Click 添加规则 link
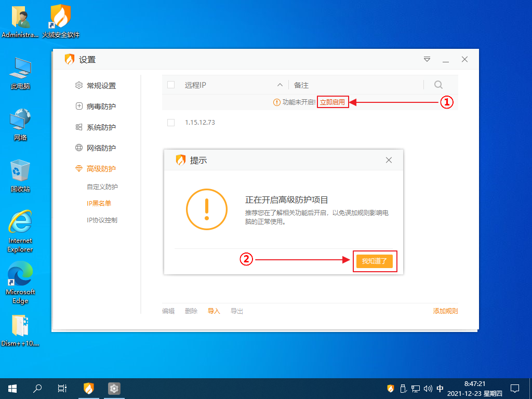The image size is (532, 399). point(445,311)
